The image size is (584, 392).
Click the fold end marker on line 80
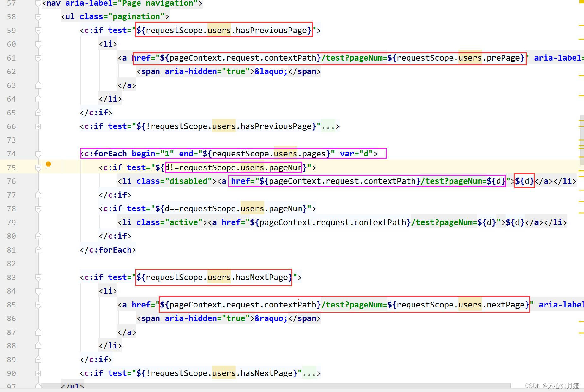click(x=38, y=236)
